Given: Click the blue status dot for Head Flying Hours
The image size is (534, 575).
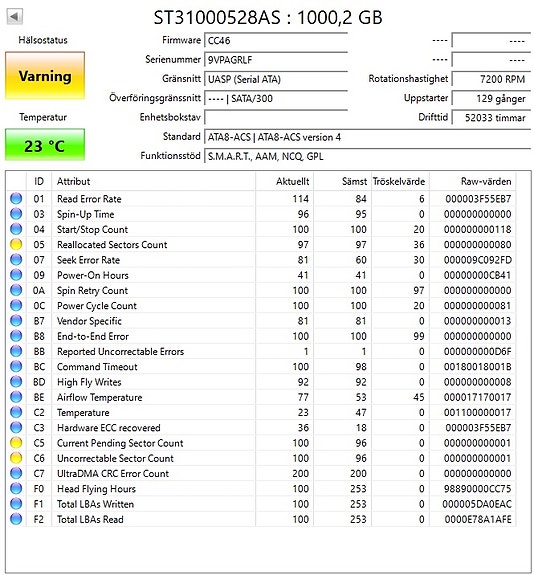Looking at the screenshot, I should coord(16,488).
